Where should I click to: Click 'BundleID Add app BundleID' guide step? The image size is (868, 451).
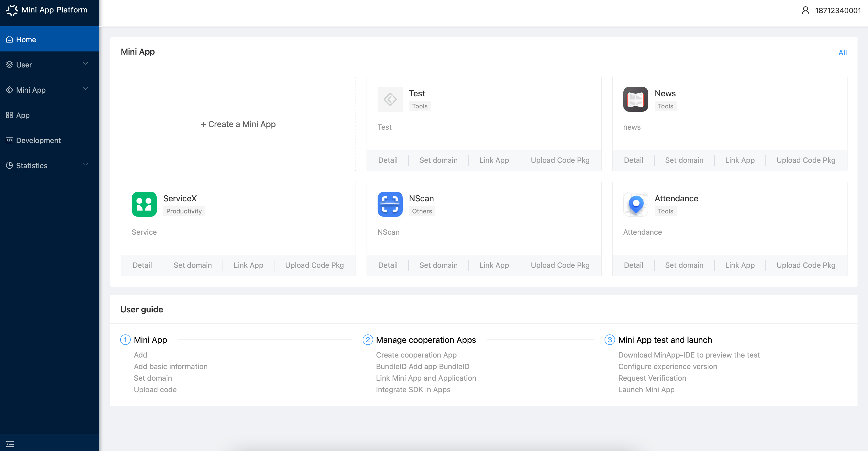pos(422,366)
